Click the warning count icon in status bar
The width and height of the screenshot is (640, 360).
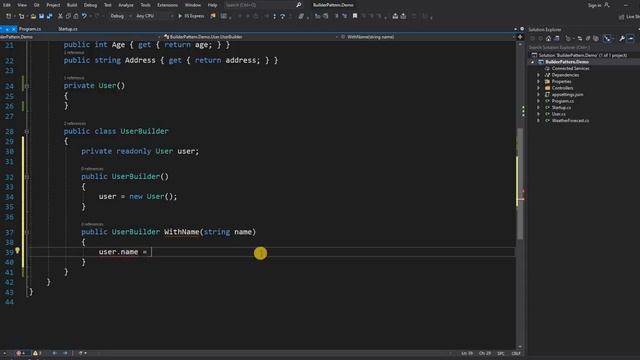pyautogui.click(x=35, y=353)
